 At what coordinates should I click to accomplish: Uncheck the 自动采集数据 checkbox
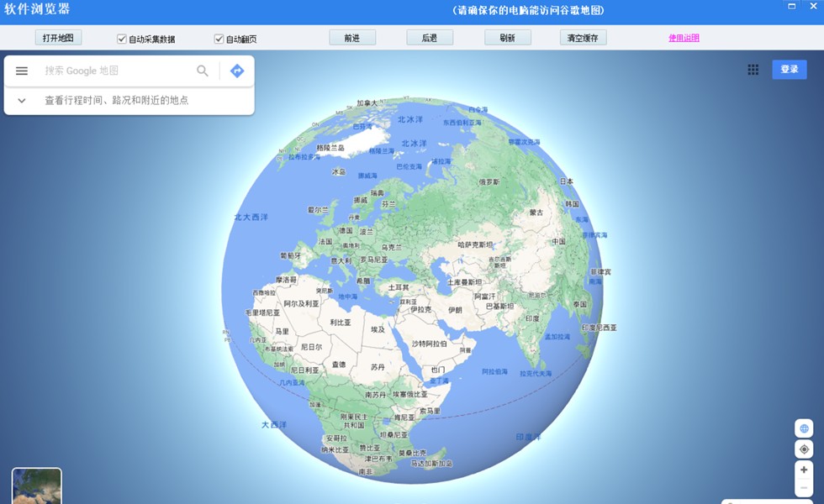(121, 39)
